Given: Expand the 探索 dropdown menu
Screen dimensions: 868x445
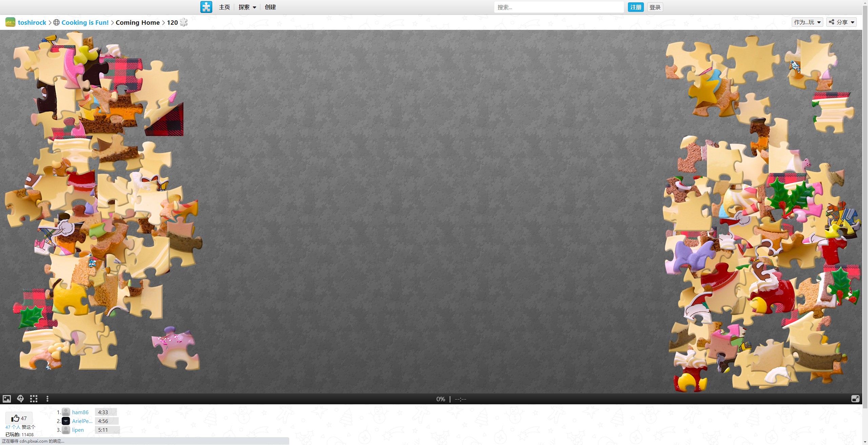Looking at the screenshot, I should coord(247,7).
